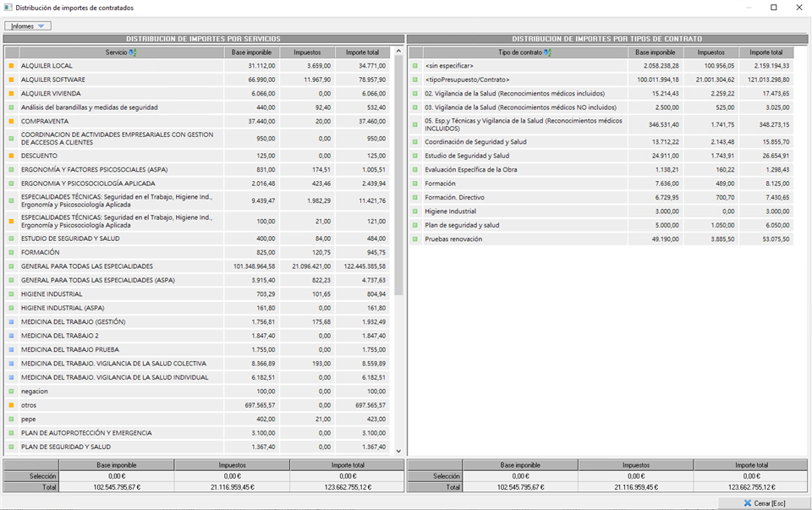Screen dimensions: 812x510
Task: Click the sort icon beside Tipo de contrato
Action: tap(547, 52)
